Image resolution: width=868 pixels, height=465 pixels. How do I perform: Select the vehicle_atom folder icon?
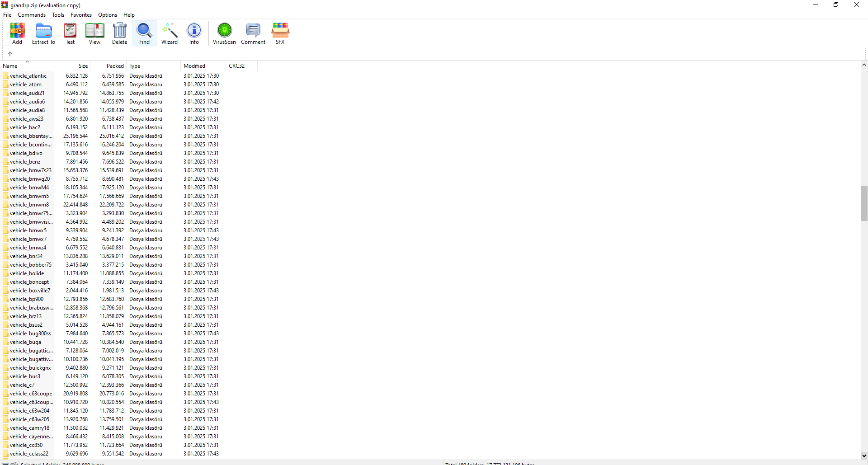pos(5,85)
